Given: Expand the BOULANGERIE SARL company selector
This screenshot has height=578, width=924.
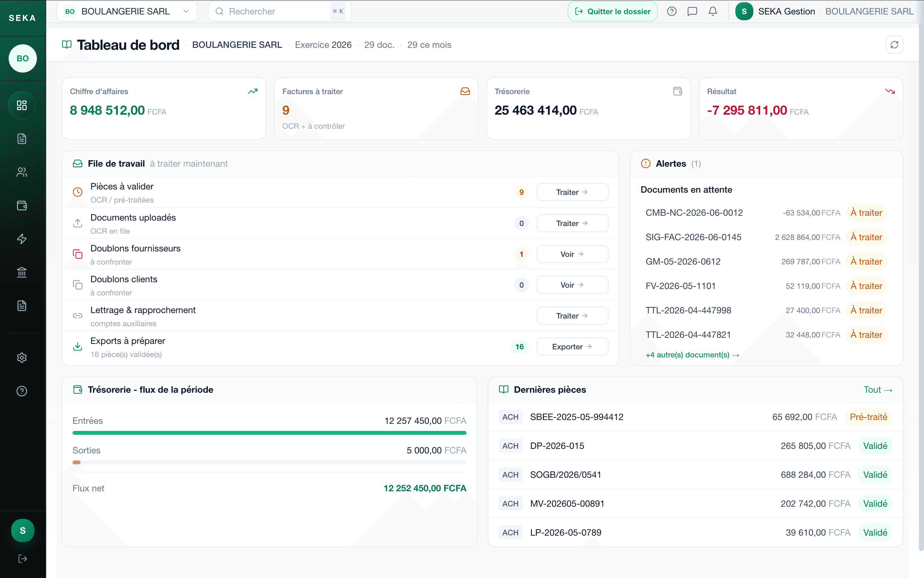Looking at the screenshot, I should 127,12.
